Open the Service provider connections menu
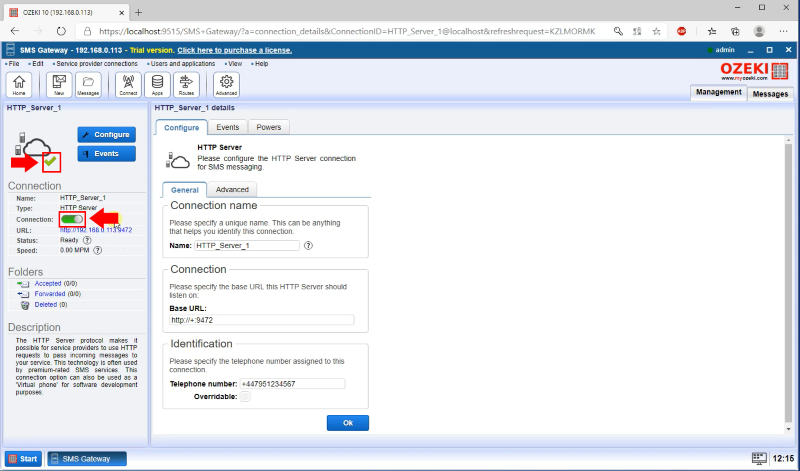 tap(95, 64)
